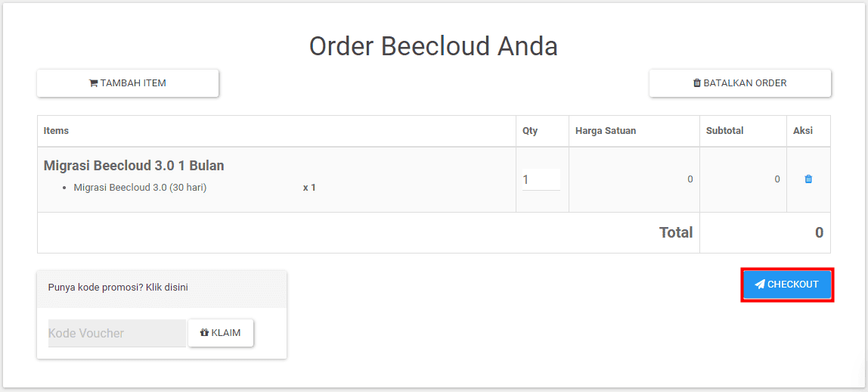This screenshot has height=392, width=868.
Task: Cancel the order with BATALKAN ORDER
Action: (740, 83)
